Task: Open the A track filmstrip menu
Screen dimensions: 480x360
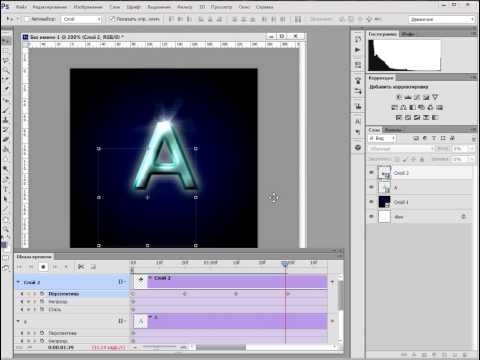Action: (122, 321)
